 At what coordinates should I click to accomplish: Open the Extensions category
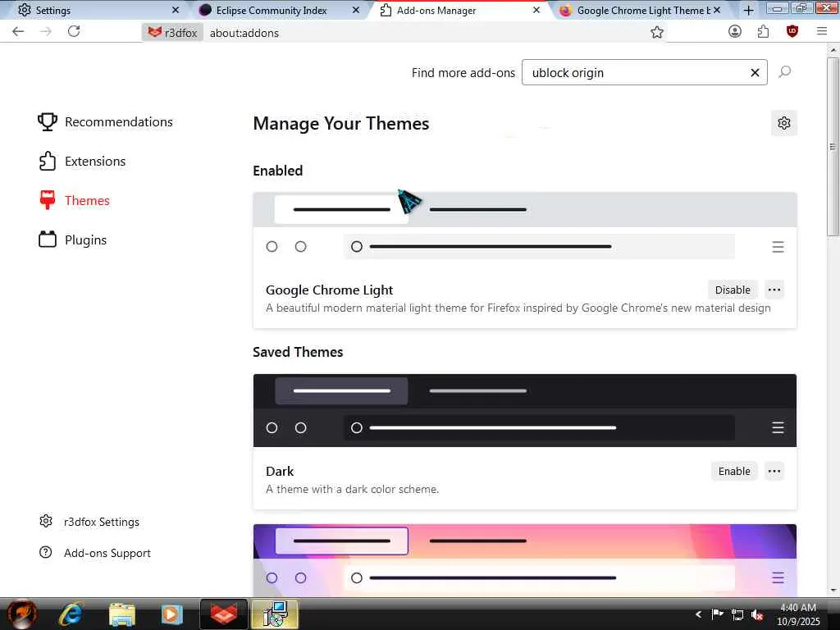pos(82,162)
